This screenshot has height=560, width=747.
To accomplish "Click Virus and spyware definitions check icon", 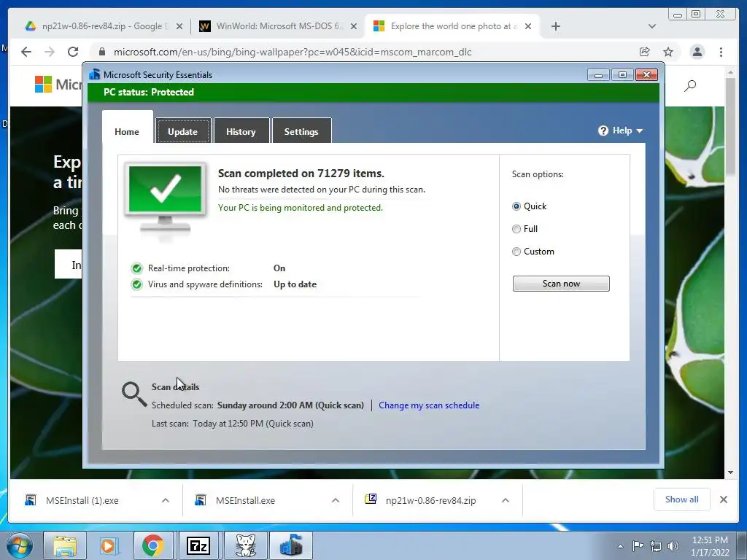I will (136, 285).
